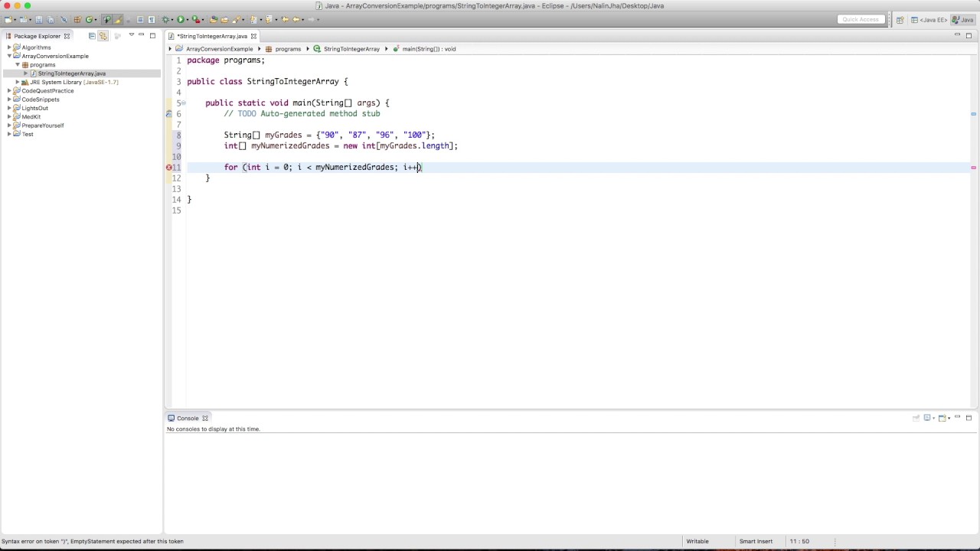Image resolution: width=980 pixels, height=551 pixels.
Task: Collapse the programs package
Action: pyautogui.click(x=18, y=65)
